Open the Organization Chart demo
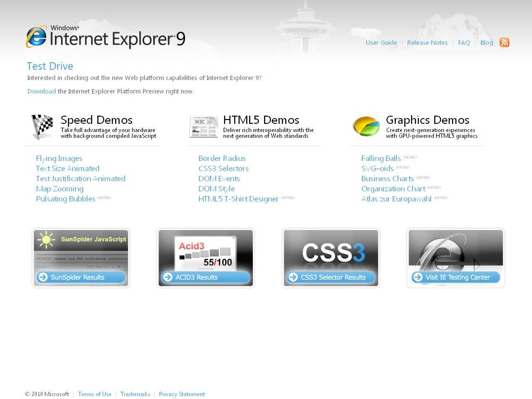532x399 pixels. (x=393, y=189)
